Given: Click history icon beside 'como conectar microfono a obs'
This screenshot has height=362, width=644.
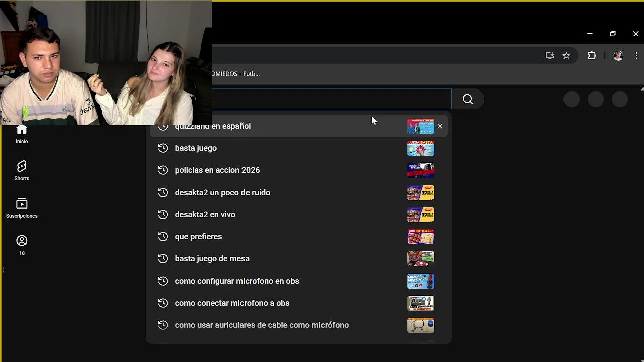Looking at the screenshot, I should 163,303.
